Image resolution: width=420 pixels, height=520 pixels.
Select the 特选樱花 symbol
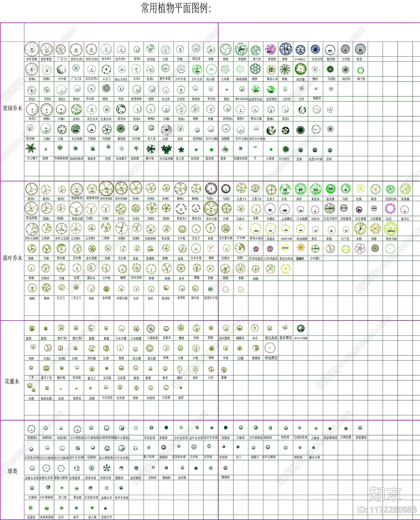point(270,348)
